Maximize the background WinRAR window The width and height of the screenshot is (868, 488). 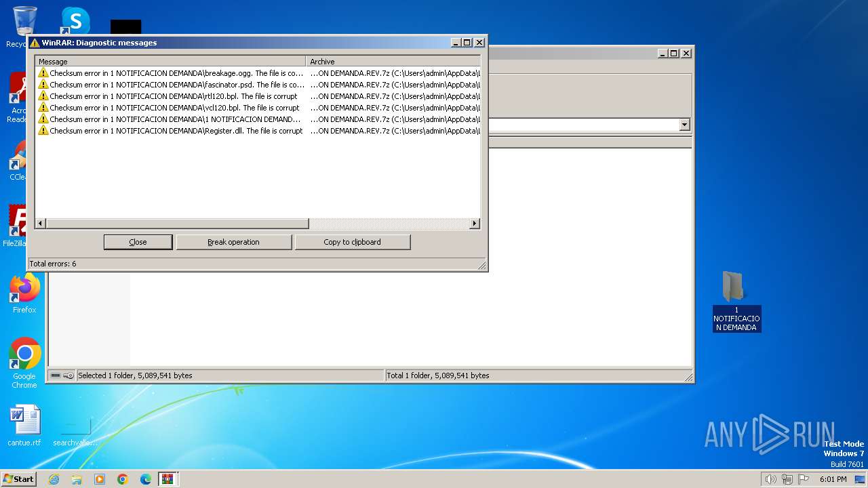coord(674,54)
